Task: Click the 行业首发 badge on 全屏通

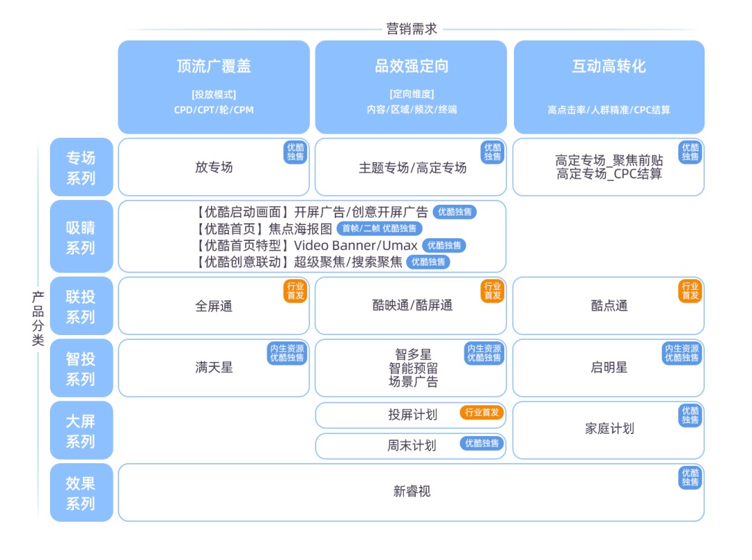Action: pyautogui.click(x=295, y=291)
